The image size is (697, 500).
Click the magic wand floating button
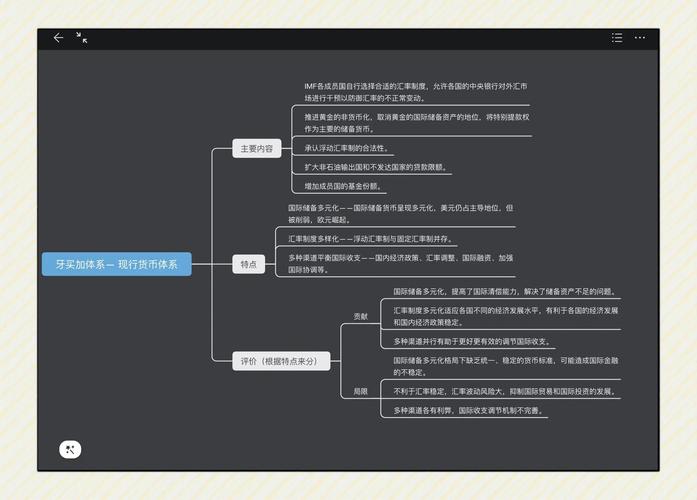pos(70,449)
